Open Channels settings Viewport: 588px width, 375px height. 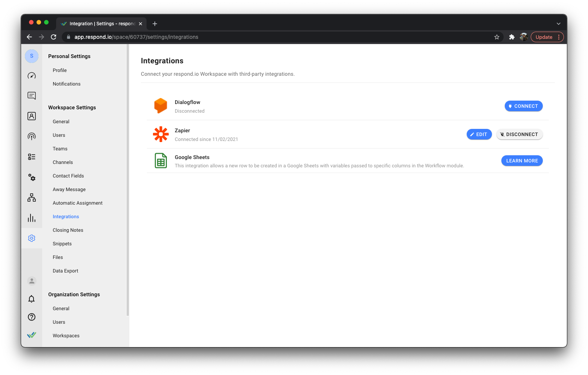pos(63,162)
